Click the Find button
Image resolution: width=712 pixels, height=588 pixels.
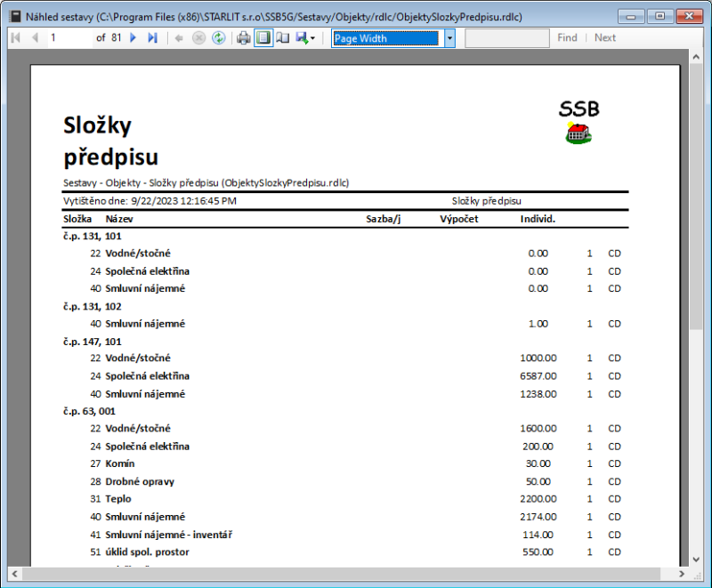[568, 37]
